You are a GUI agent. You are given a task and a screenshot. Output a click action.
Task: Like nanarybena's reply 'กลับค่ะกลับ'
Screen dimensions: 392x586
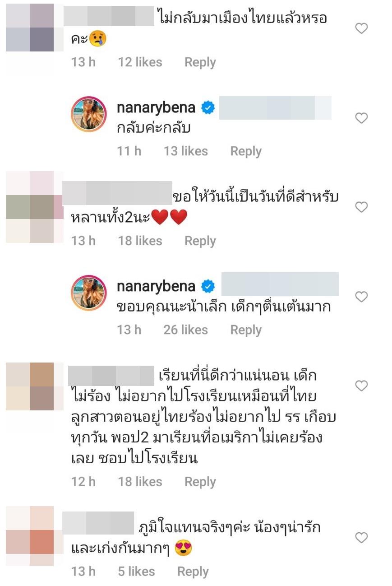tap(361, 118)
